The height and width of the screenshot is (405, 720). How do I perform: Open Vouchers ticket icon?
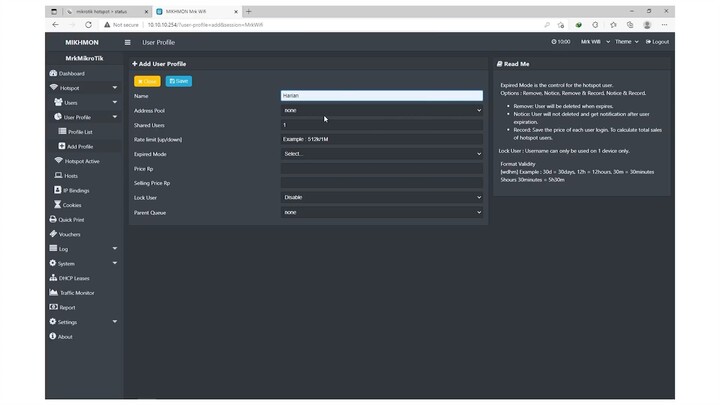(53, 234)
